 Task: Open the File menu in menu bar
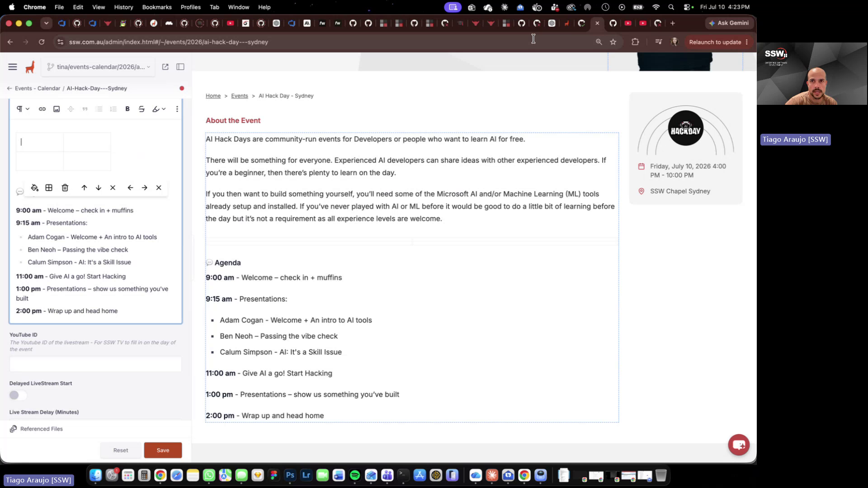59,7
